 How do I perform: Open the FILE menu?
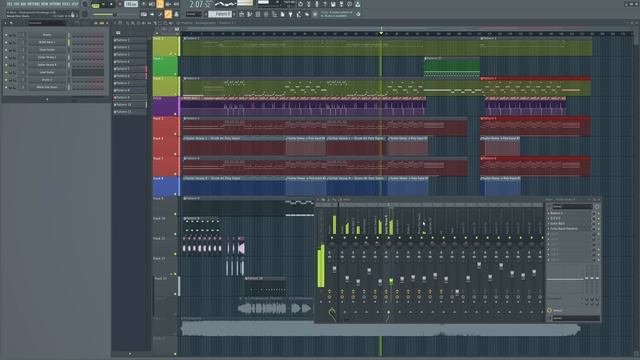coord(9,4)
